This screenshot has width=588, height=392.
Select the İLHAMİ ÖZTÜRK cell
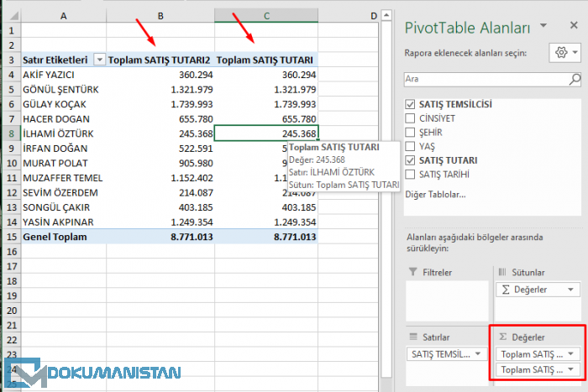coord(64,133)
